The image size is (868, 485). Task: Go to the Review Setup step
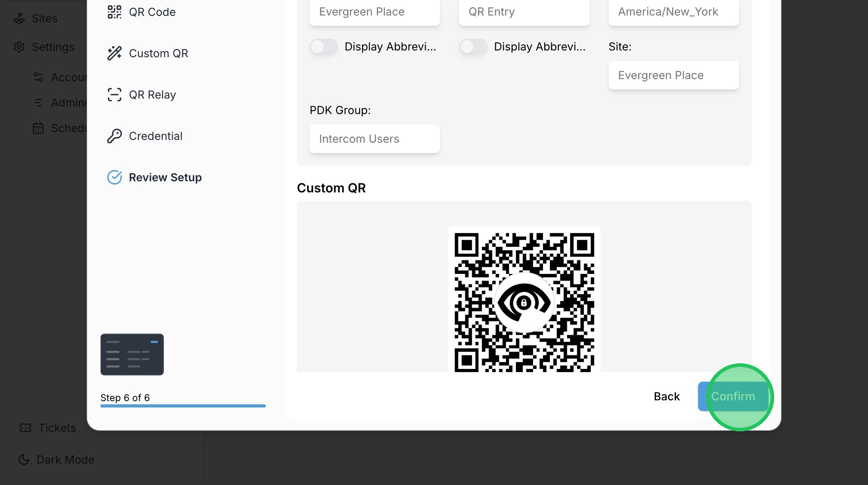tap(165, 177)
